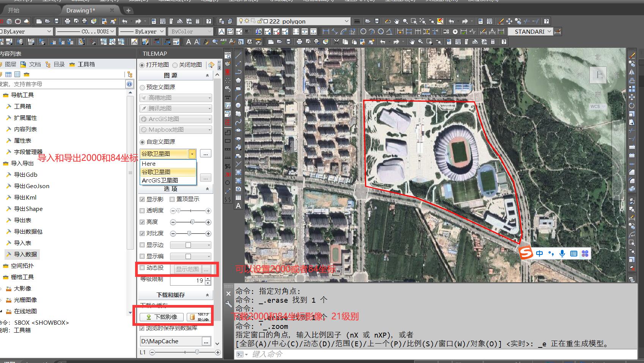Switch to the 开始 tab
644x363 pixels.
tap(14, 10)
